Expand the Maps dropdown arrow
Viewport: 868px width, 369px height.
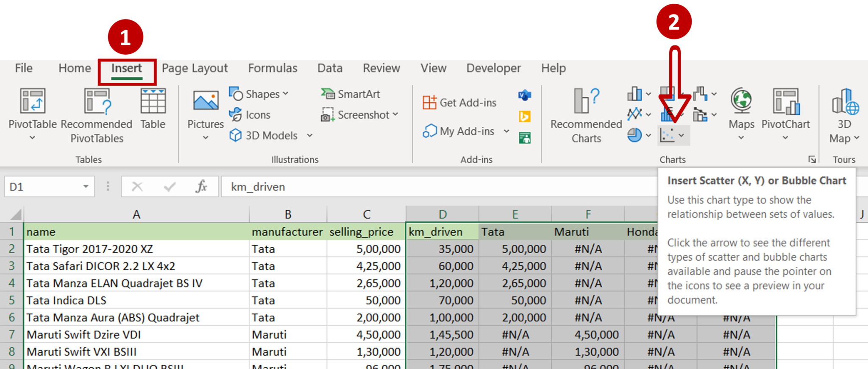coord(741,138)
